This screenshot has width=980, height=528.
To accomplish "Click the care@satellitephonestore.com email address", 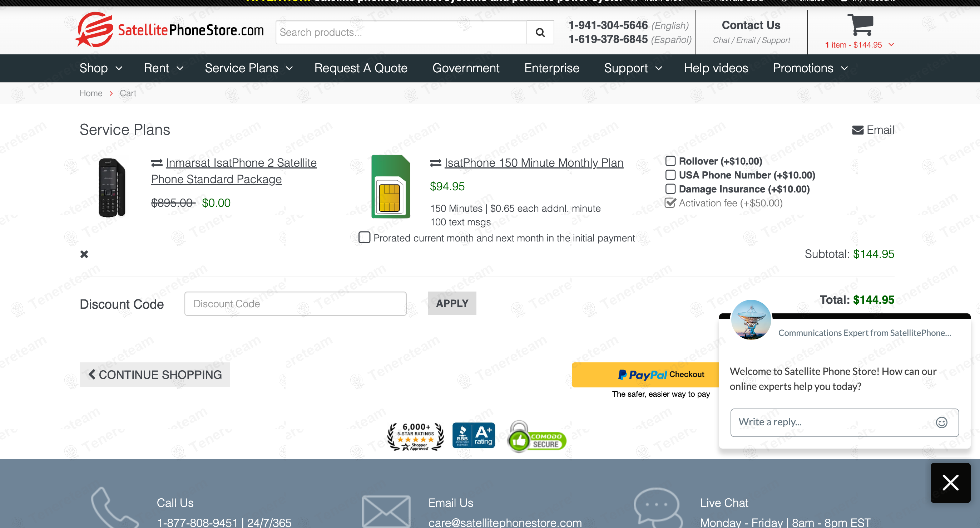I will point(505,522).
